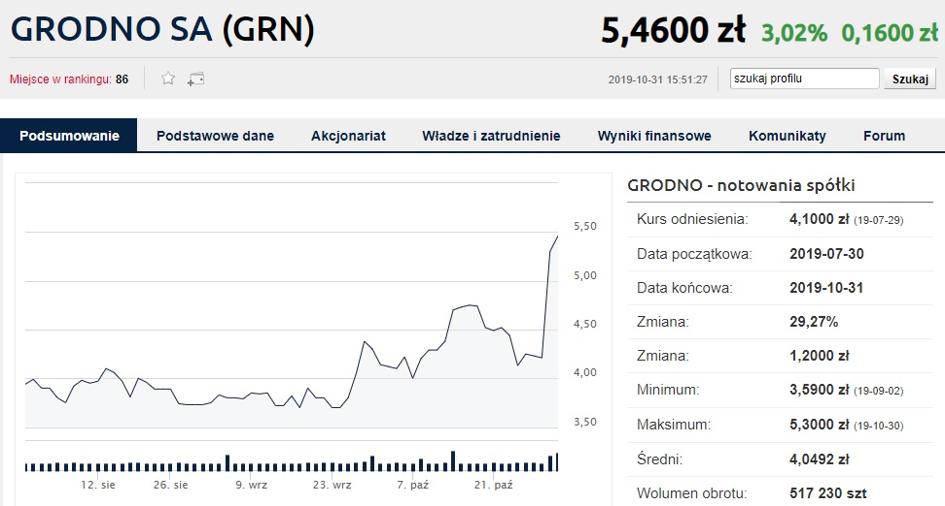Click the GRODNO - notowania spółki heading
The height and width of the screenshot is (506, 945).
click(x=741, y=185)
